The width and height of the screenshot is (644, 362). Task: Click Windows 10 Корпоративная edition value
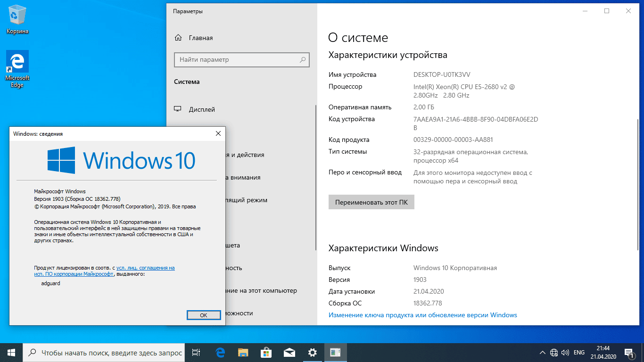click(x=455, y=268)
